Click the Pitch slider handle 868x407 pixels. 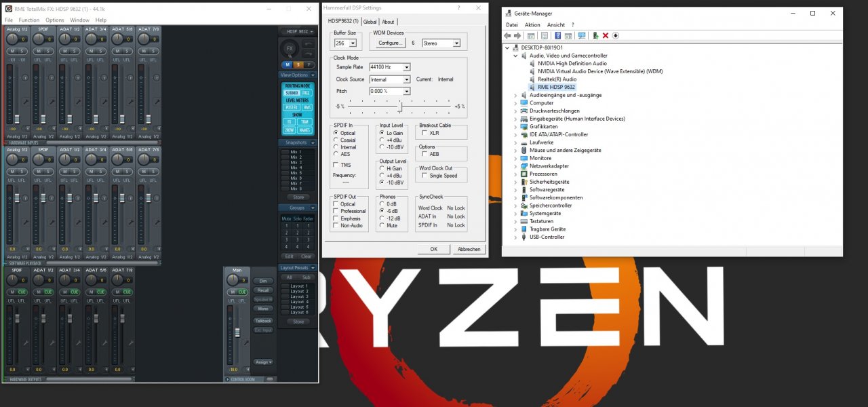(401, 106)
